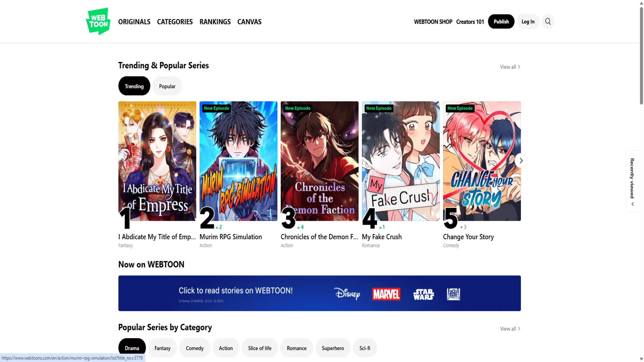This screenshot has width=644, height=362.
Task: Select the Trending toggle pill
Action: click(x=134, y=86)
